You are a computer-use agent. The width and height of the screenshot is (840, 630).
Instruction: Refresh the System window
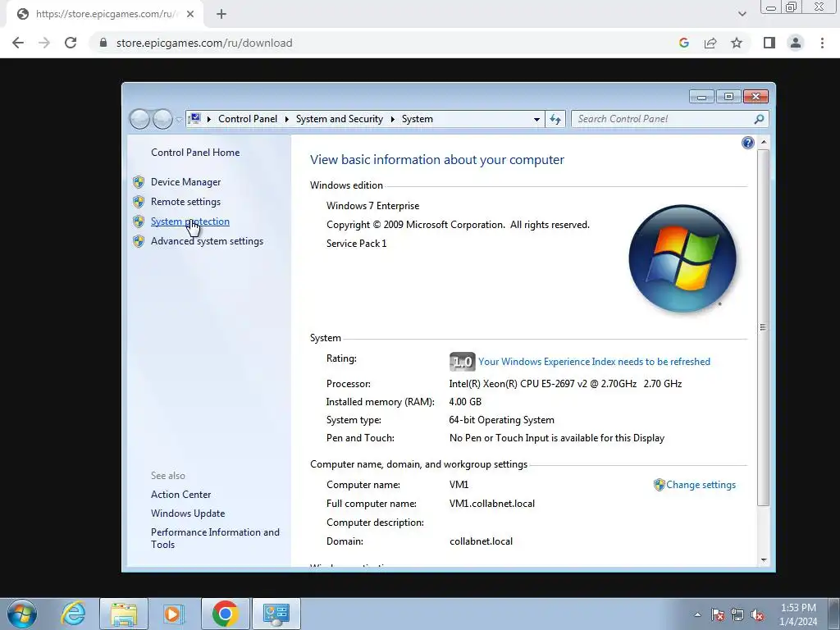[555, 119]
